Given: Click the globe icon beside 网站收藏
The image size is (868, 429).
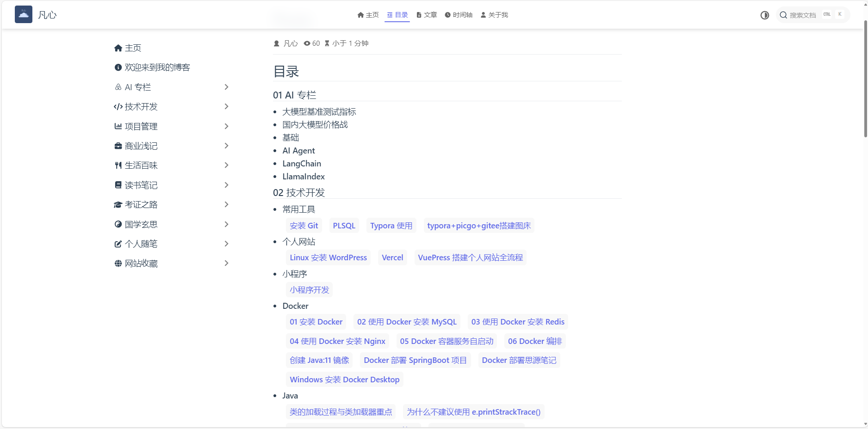Looking at the screenshot, I should point(118,264).
